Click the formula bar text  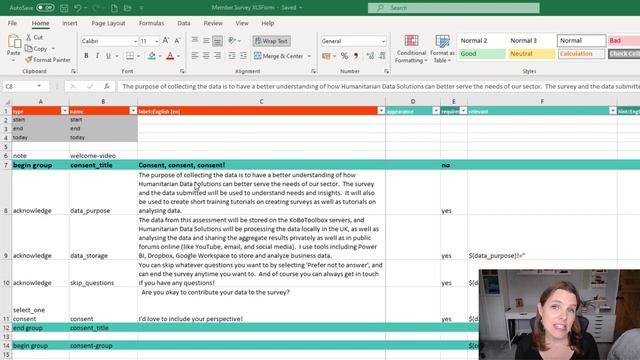pyautogui.click(x=380, y=86)
